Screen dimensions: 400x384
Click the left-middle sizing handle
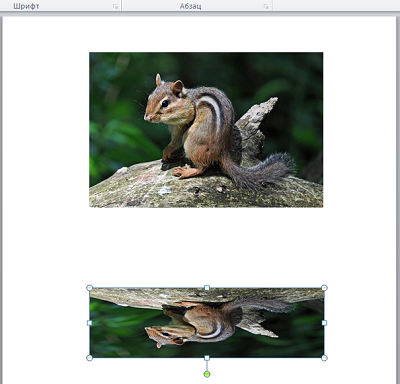click(x=89, y=323)
